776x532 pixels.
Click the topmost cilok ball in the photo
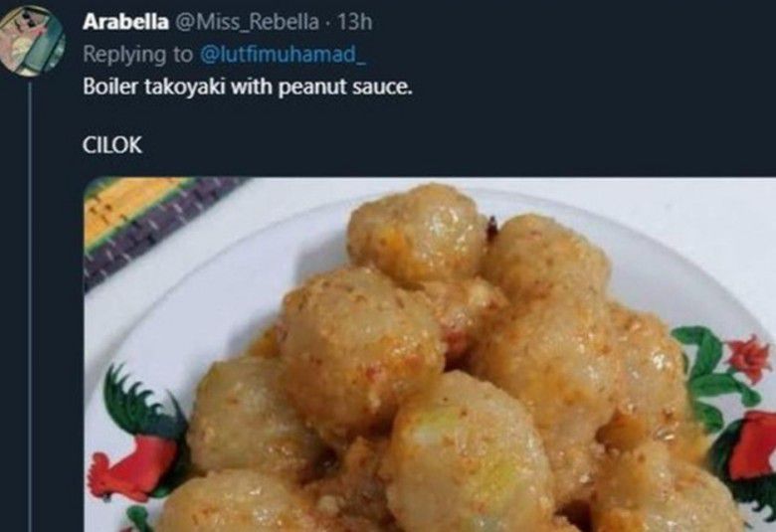[416, 231]
